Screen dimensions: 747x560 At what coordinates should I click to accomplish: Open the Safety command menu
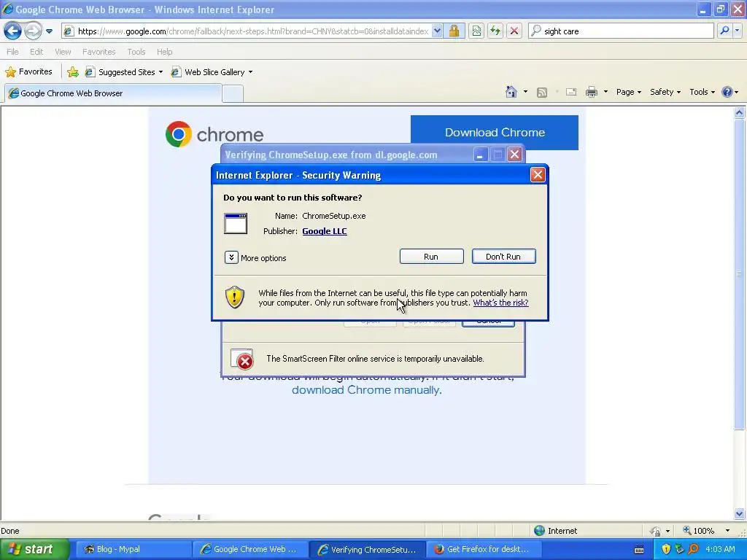tap(665, 92)
